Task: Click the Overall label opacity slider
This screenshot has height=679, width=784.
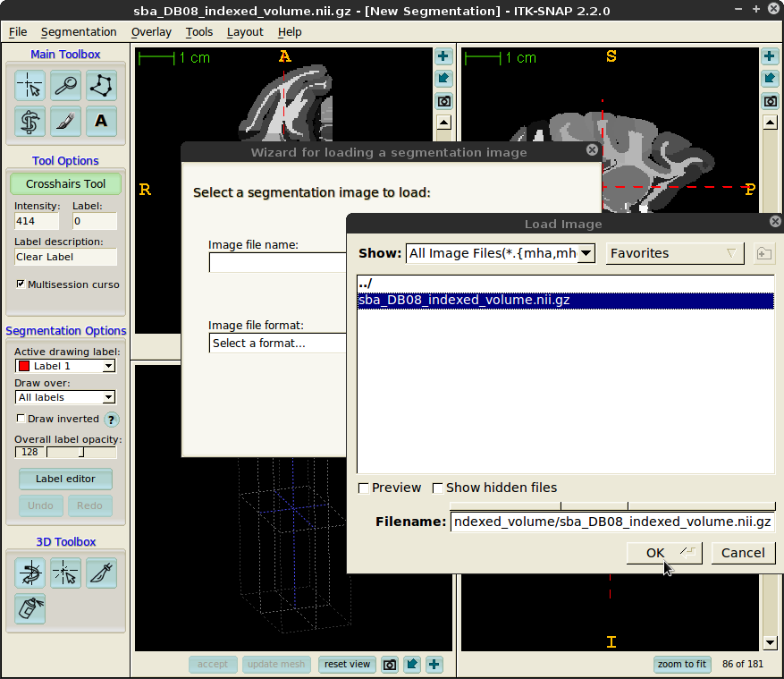Action: point(80,453)
